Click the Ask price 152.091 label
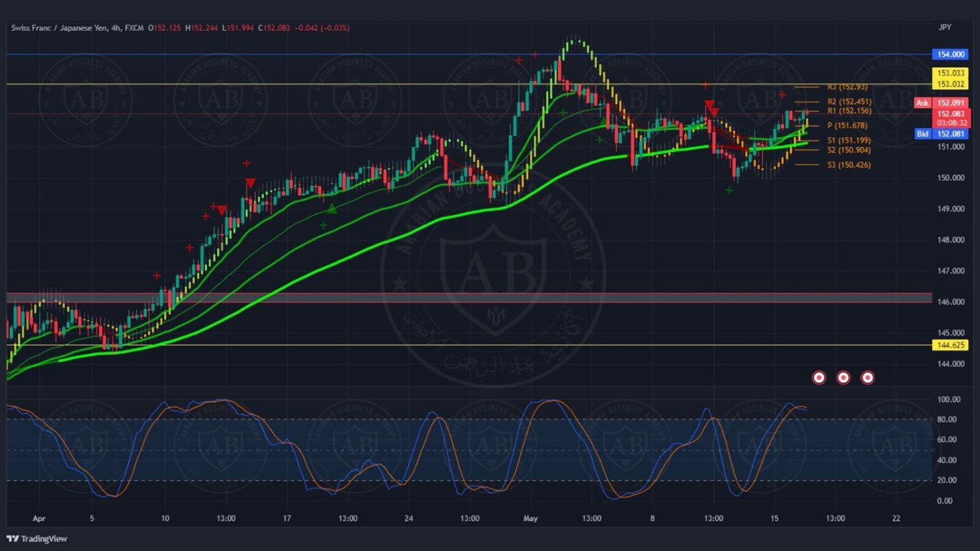Viewport: 980px width, 551px height. pos(951,102)
